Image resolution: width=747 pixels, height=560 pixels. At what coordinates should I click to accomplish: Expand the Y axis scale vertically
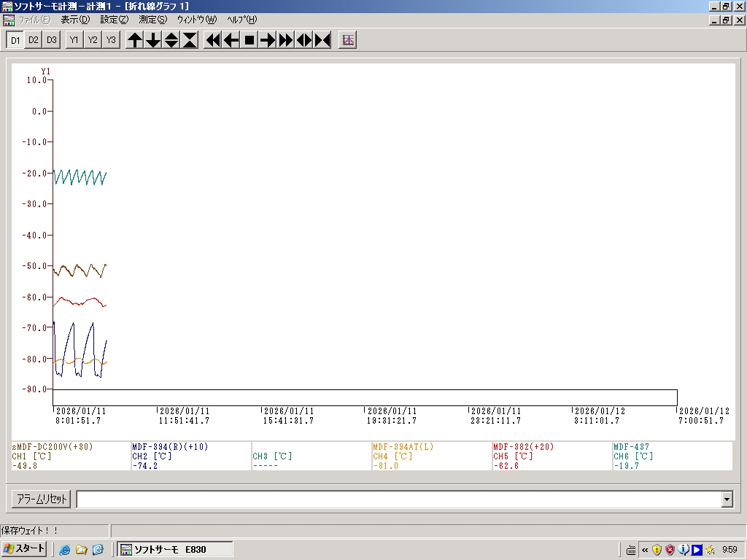coord(171,40)
